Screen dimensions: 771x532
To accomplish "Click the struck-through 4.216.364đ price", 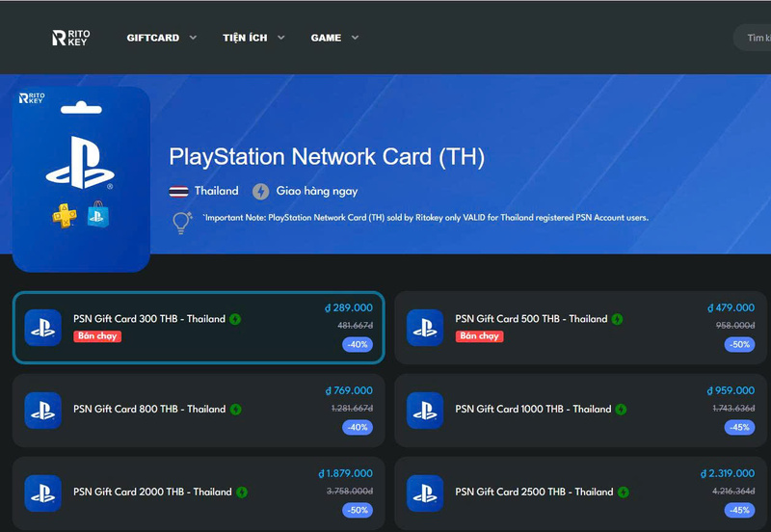I will [733, 492].
